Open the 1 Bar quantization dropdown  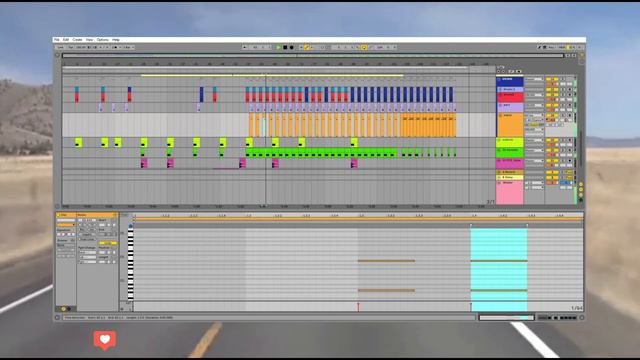128,47
